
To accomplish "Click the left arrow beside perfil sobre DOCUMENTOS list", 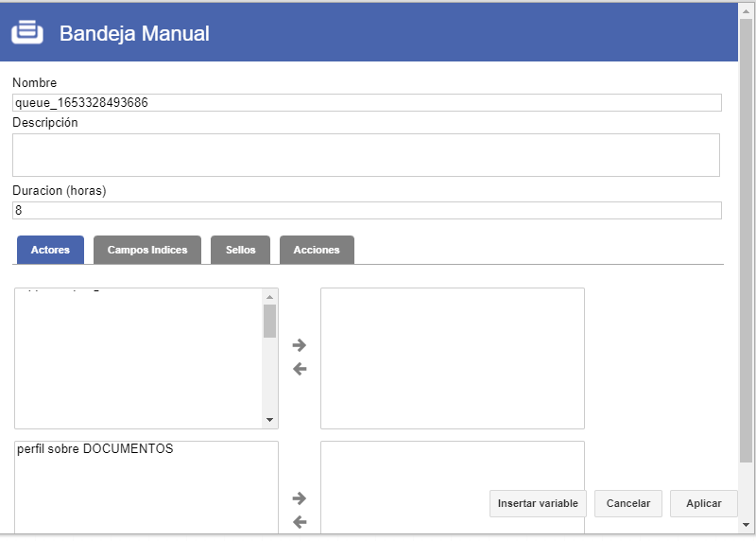I will click(300, 522).
